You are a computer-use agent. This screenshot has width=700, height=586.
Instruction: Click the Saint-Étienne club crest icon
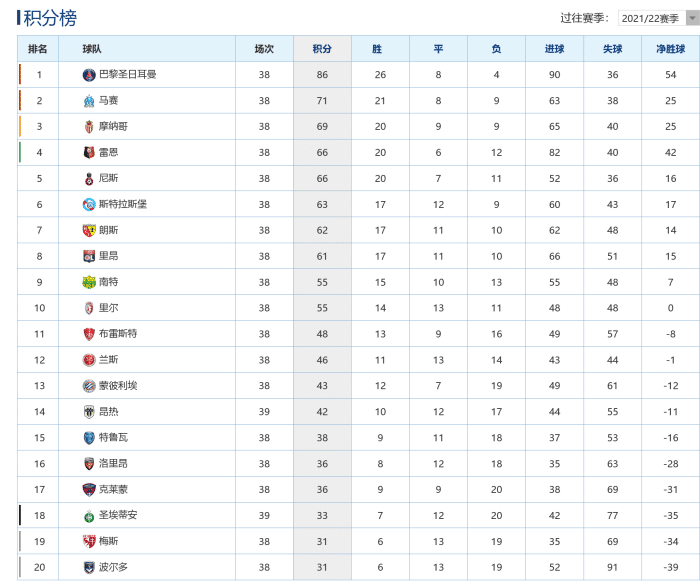[89, 516]
